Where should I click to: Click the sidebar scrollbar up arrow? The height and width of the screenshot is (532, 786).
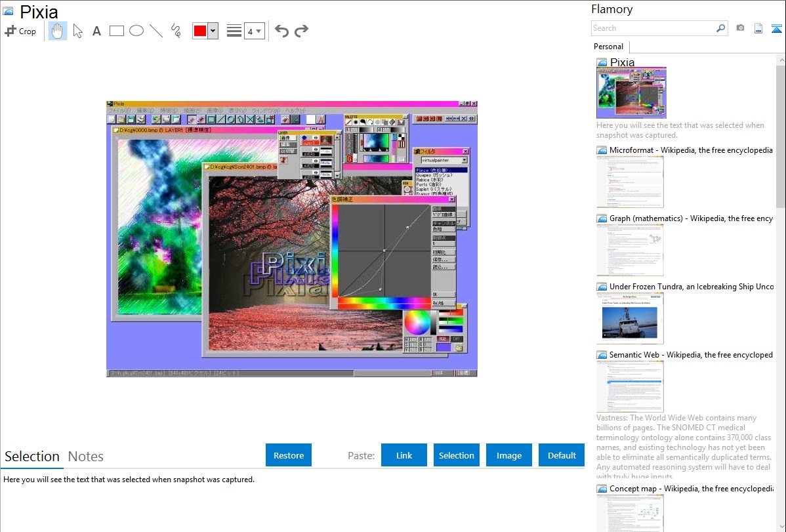click(x=781, y=60)
